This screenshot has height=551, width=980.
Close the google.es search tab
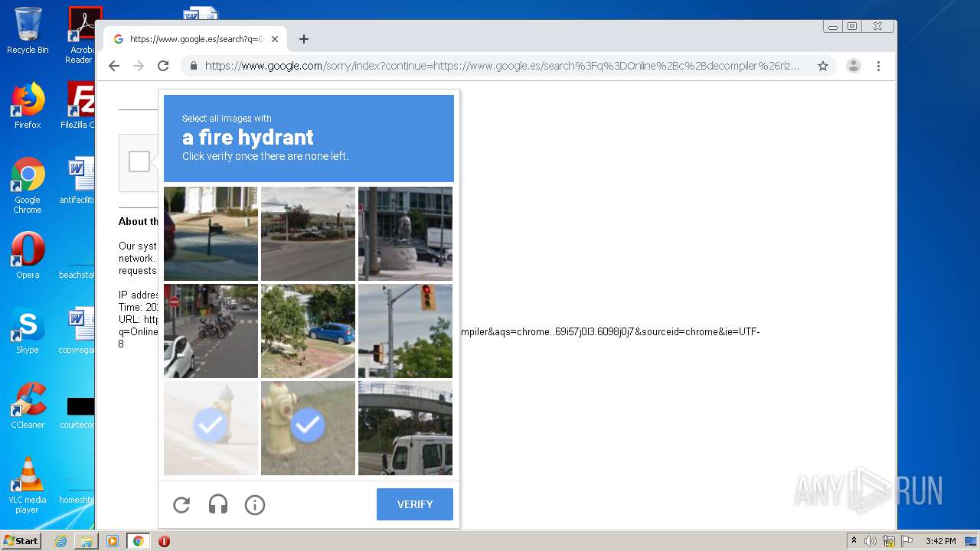(275, 39)
